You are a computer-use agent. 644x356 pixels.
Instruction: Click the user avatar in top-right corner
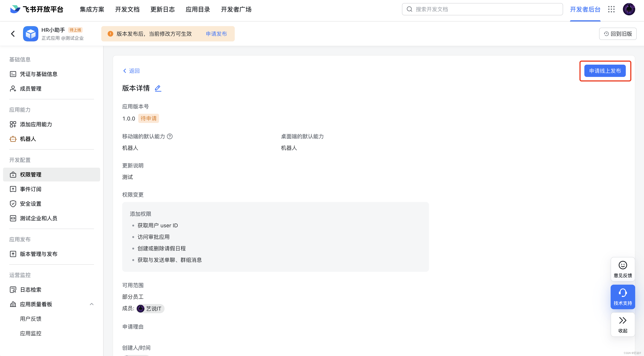click(629, 10)
